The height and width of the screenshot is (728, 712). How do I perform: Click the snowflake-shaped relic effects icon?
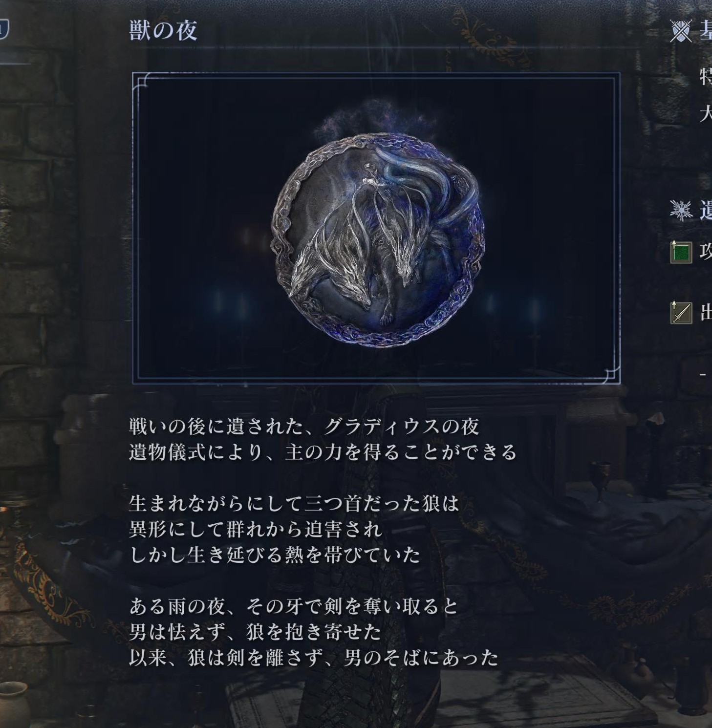coord(681,211)
